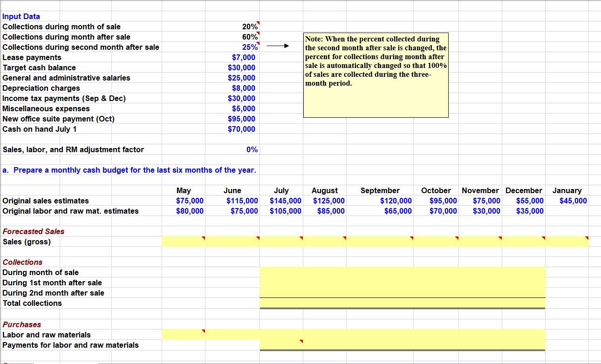Select the "During month of sale" row label
601x364 pixels.
(x=41, y=272)
